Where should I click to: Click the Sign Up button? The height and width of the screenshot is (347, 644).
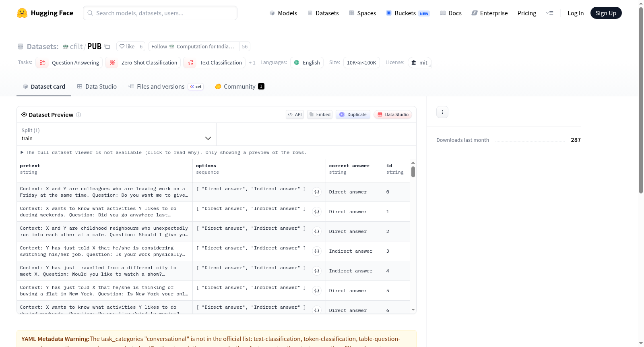[606, 13]
